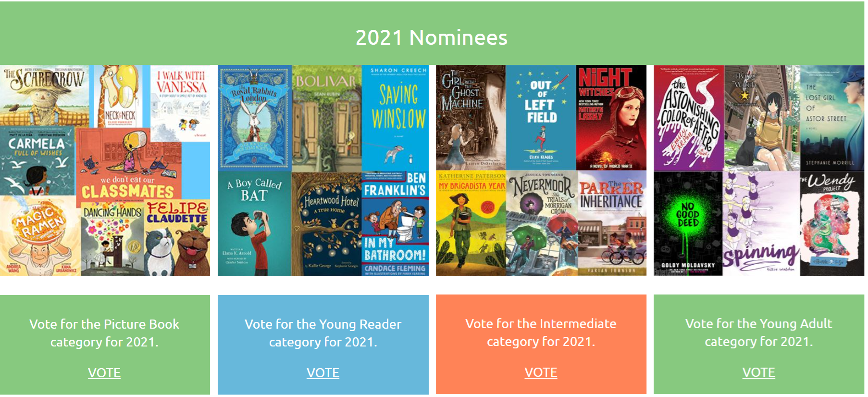Open the Spinning book cover
Screen dimensions: 868x397
761,223
